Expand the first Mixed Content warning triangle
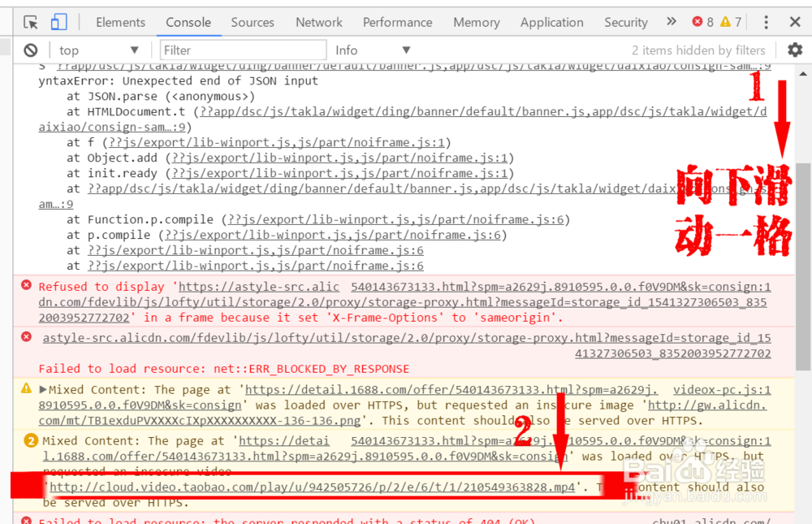The height and width of the screenshot is (524, 812). [43, 389]
